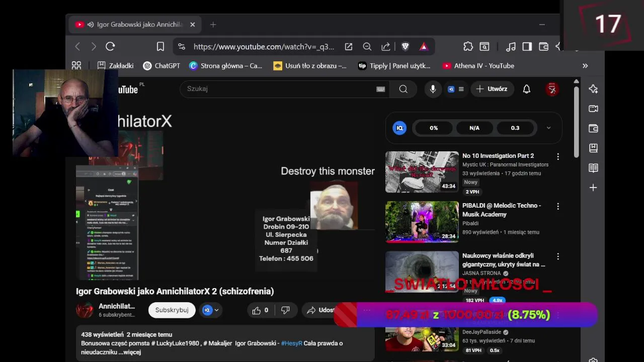Click the Utwórz create button

tap(492, 89)
